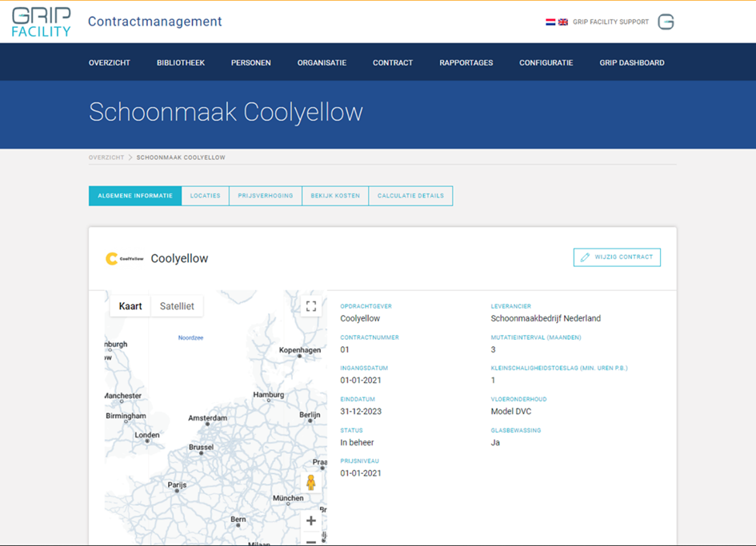
Task: Zoom out on the map
Action: [x=311, y=541]
